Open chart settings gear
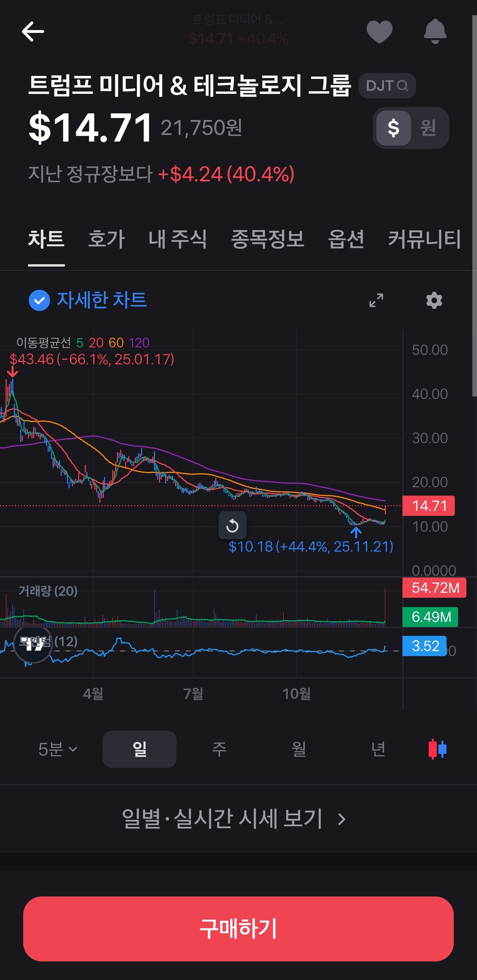The image size is (477, 980). click(x=434, y=300)
